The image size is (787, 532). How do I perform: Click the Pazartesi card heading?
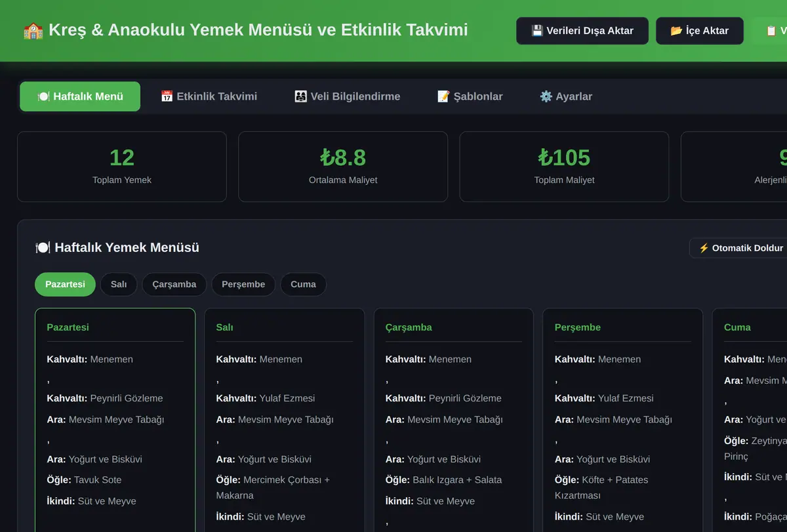tap(68, 327)
